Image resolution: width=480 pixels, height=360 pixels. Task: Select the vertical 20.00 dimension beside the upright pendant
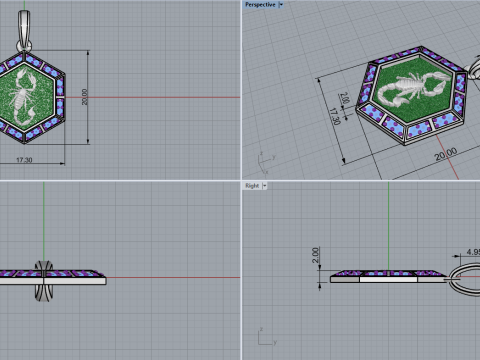pos(85,97)
